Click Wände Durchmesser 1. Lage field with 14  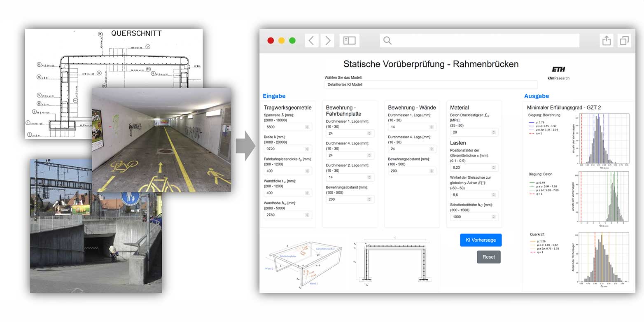pos(412,127)
